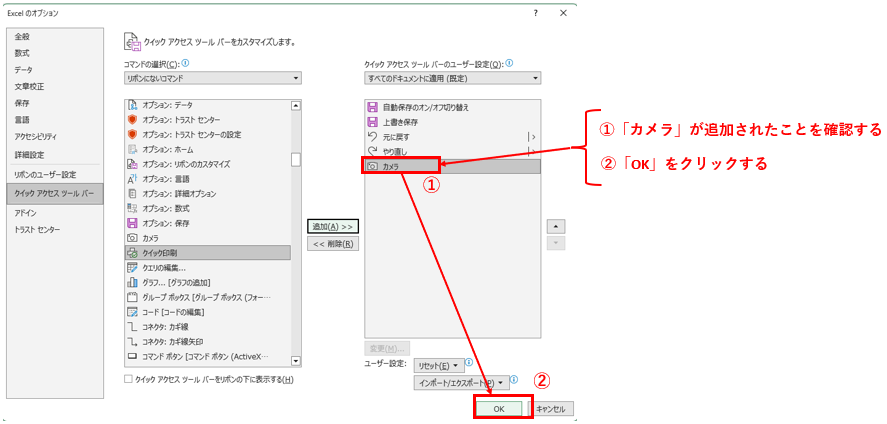The width and height of the screenshot is (887, 424).
Task: Click the scrollbar thumb of the command list
Action: click(295, 159)
